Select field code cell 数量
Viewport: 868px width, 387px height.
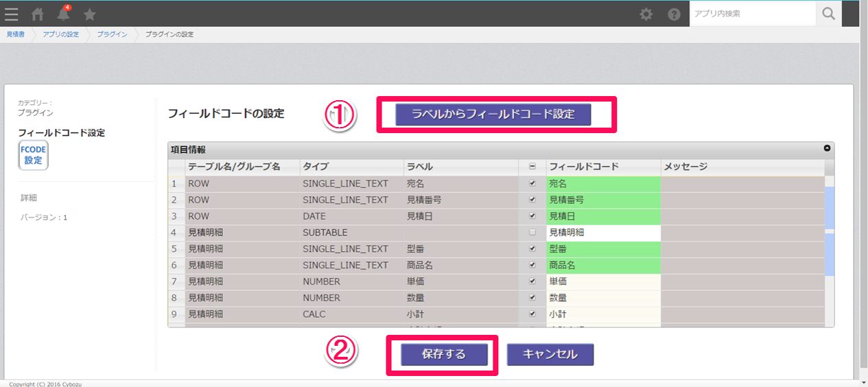point(603,298)
